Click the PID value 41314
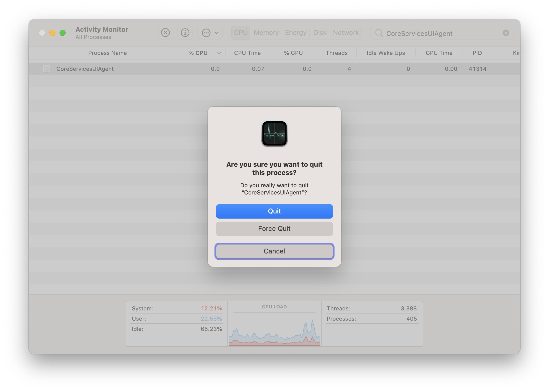Screen dimensions: 549x392 click(477, 69)
